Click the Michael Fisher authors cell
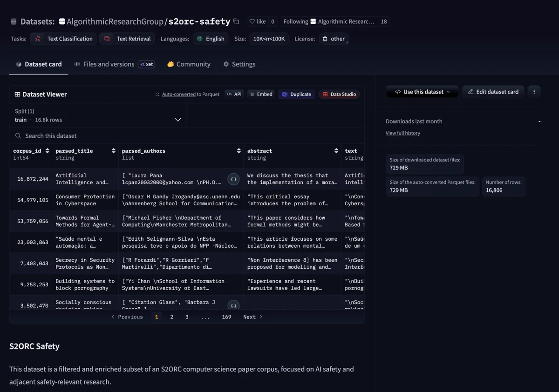The width and height of the screenshot is (559, 392). [181, 221]
